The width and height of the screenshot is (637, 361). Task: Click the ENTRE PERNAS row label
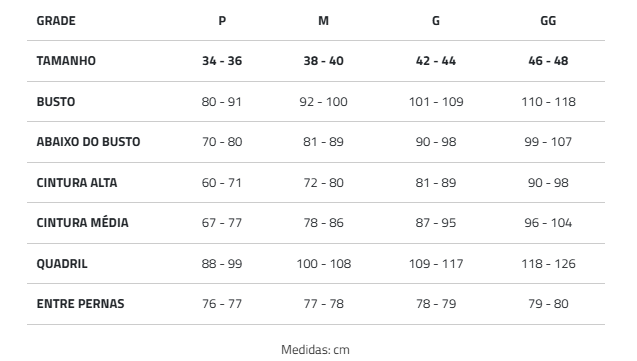pos(80,304)
